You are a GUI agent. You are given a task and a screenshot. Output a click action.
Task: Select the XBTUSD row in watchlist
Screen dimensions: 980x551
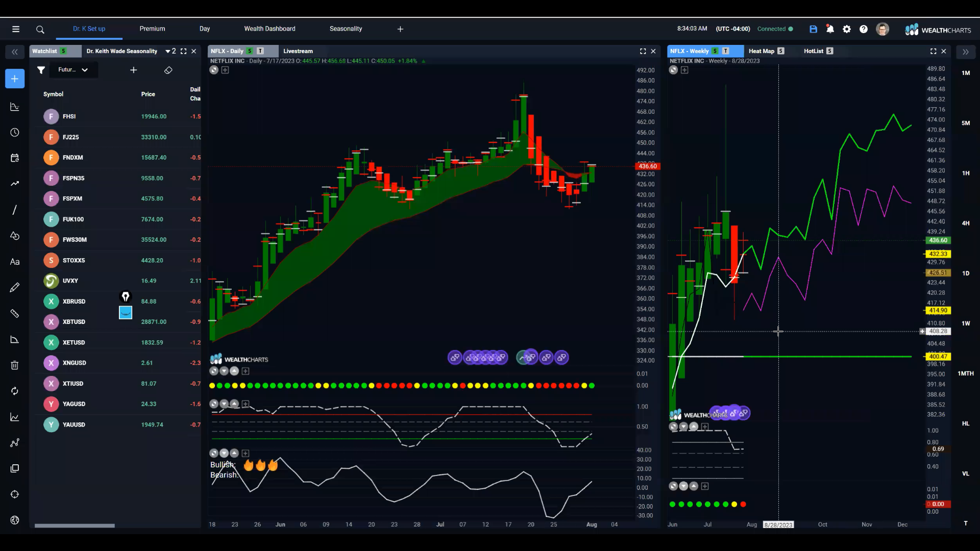pyautogui.click(x=117, y=322)
